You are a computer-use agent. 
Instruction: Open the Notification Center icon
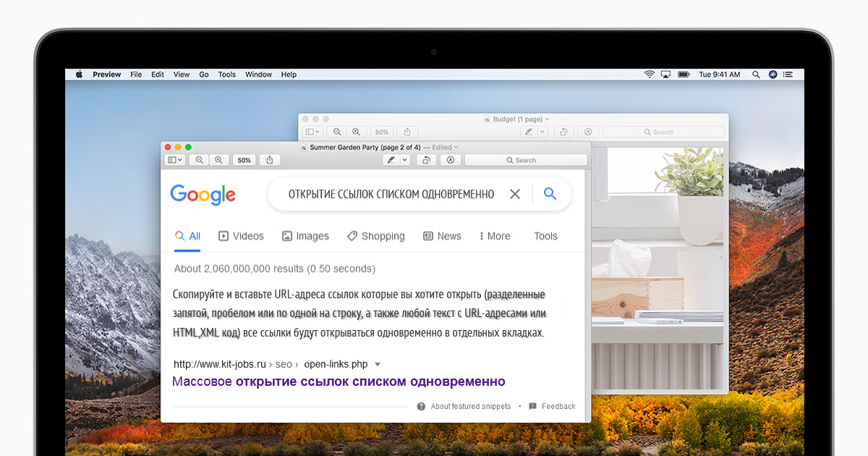(x=789, y=75)
